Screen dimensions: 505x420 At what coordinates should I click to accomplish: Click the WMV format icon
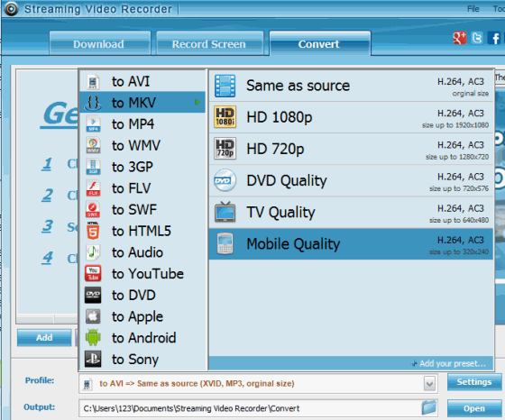93,145
